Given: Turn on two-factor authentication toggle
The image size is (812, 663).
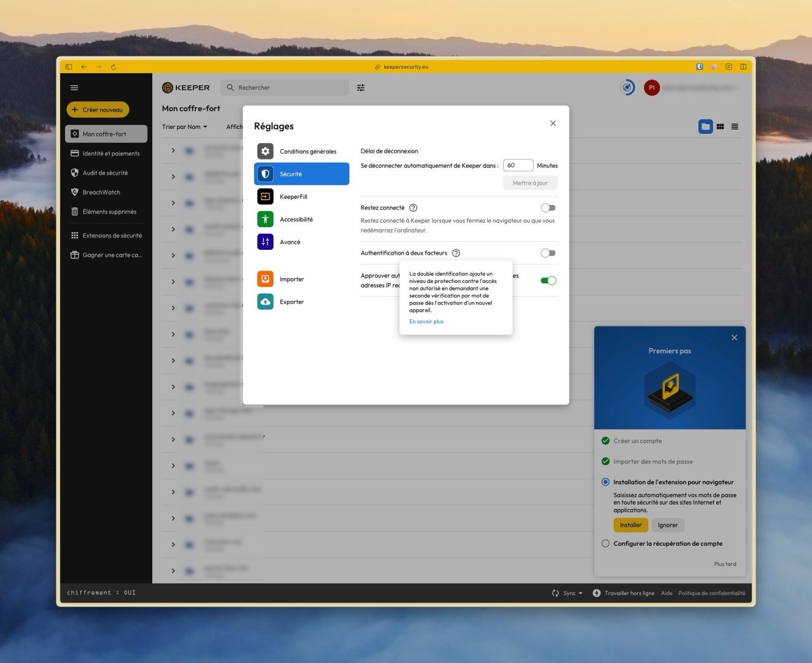Looking at the screenshot, I should pyautogui.click(x=548, y=253).
